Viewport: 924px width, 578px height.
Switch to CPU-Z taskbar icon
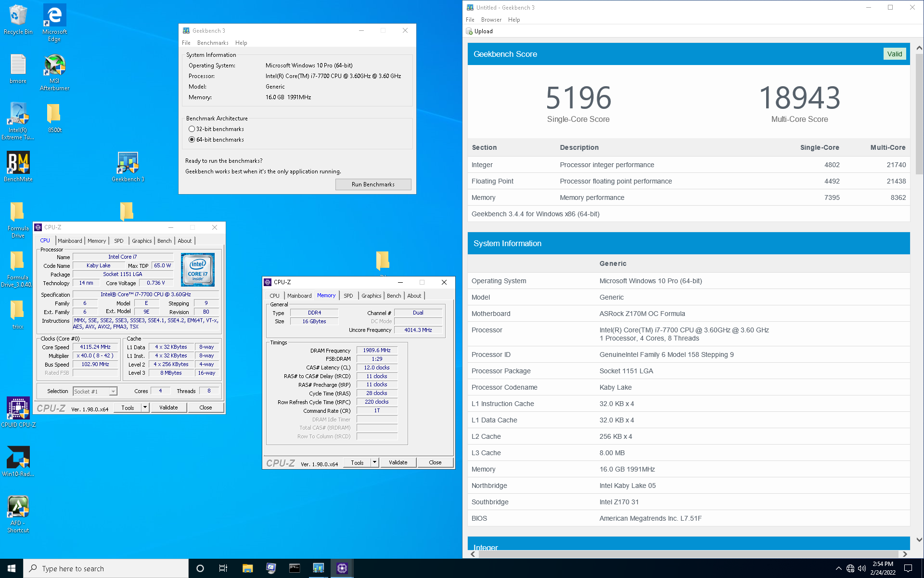pyautogui.click(x=342, y=568)
